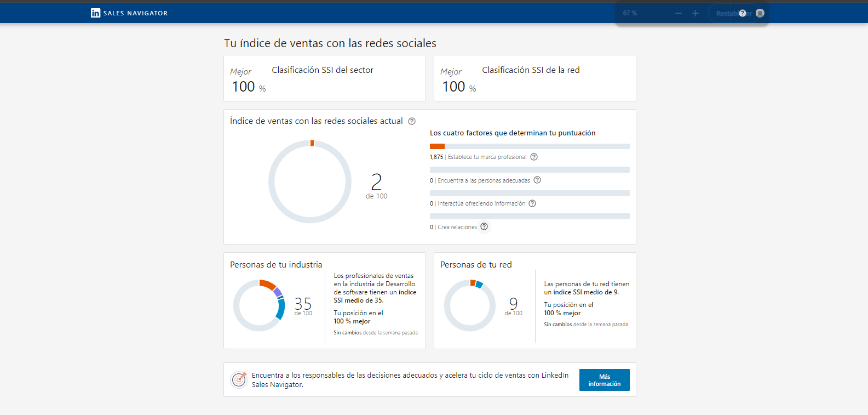Click the main SSI score donut chart
Image resolution: width=868 pixels, height=415 pixels.
tap(310, 181)
